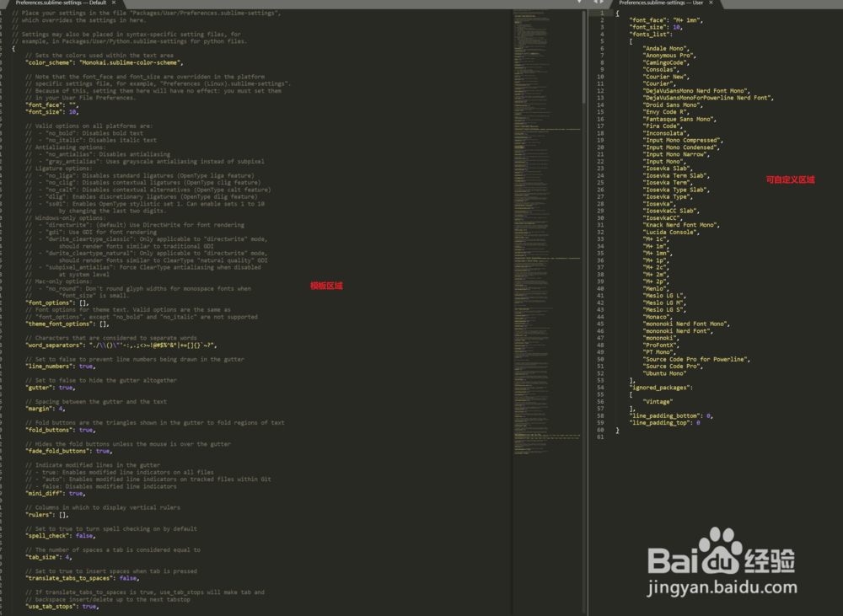Click the "Consolas" font entry

pos(661,70)
